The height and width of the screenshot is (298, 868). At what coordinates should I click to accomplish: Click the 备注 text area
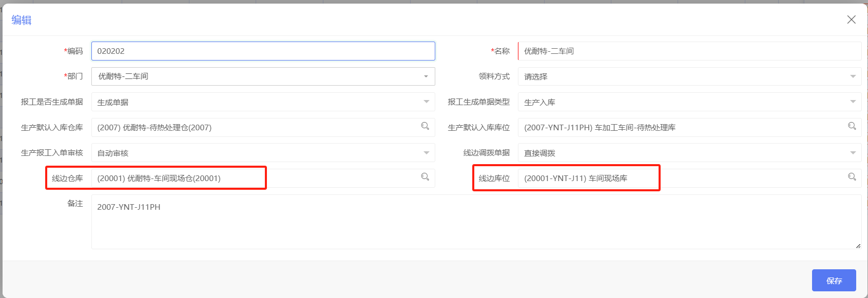click(x=476, y=222)
